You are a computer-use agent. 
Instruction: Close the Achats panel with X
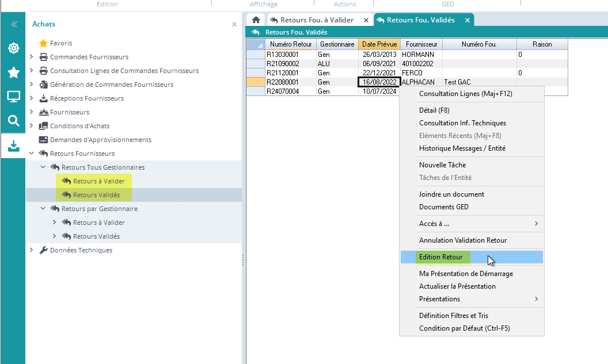[234, 25]
